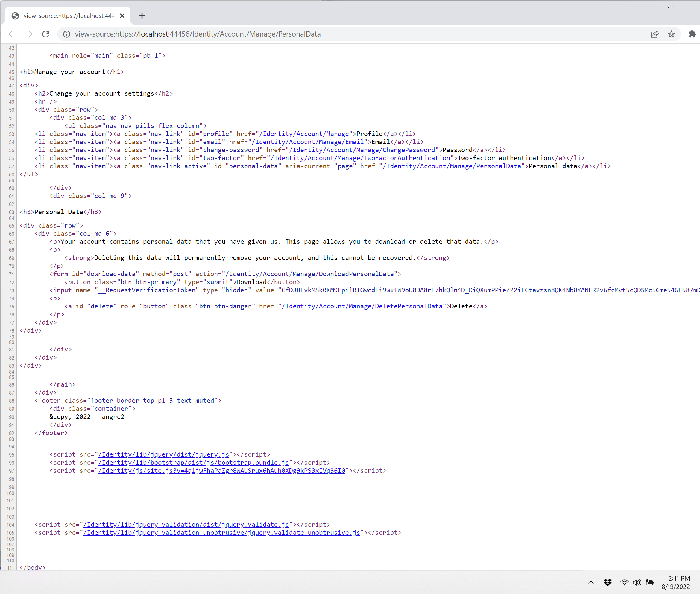
Task: Toggle the bookmark star for this page
Action: [x=671, y=34]
